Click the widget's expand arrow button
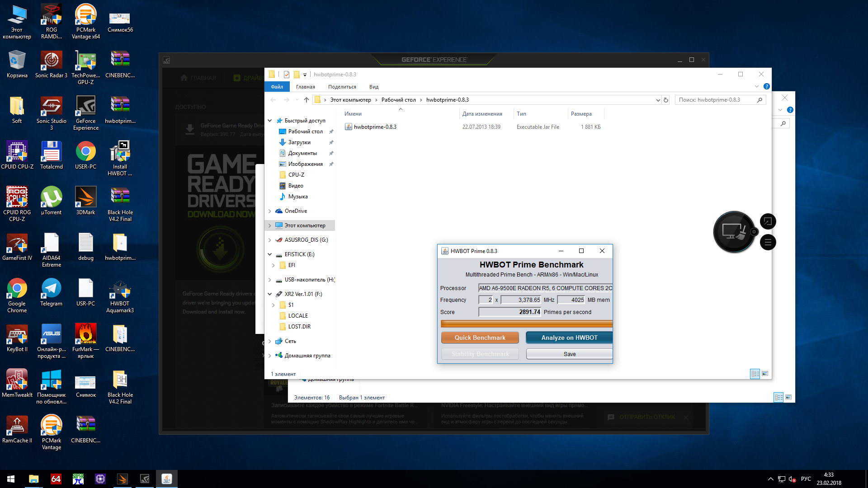This screenshot has height=488, width=868. click(x=768, y=221)
